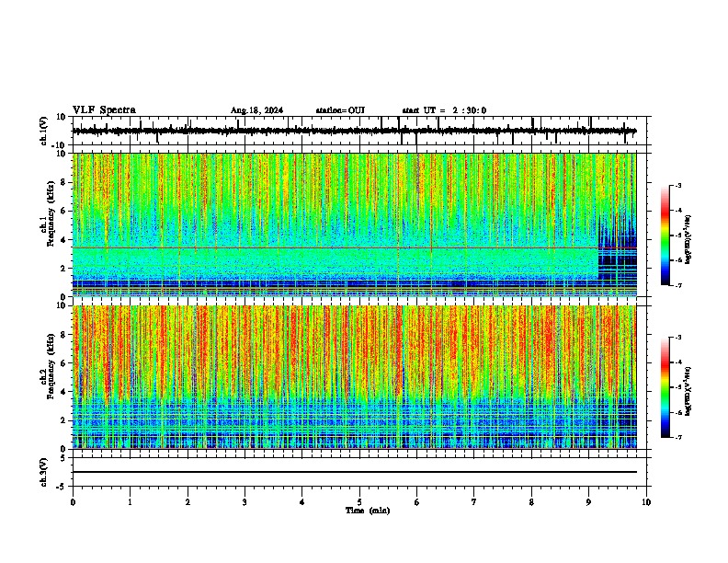The height and width of the screenshot is (563, 728).
Task: Click the "-7" tick on ch.1 colorbar
Action: coord(677,285)
